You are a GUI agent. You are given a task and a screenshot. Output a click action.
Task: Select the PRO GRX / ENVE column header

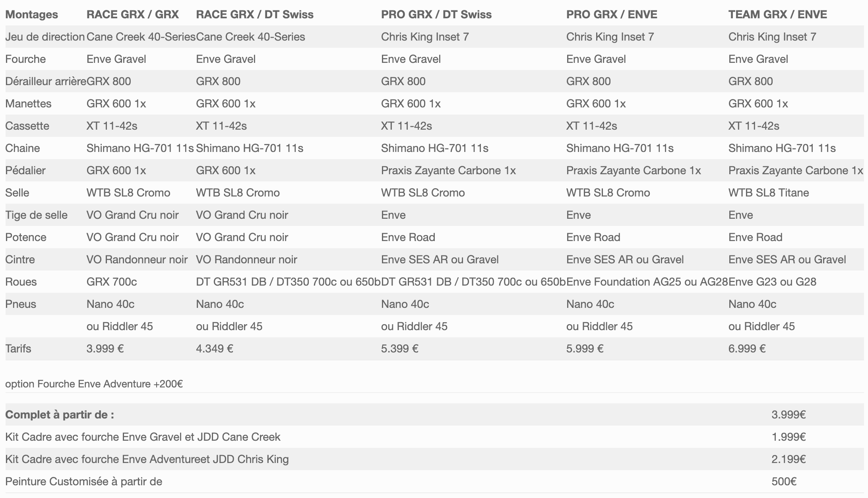coord(611,15)
